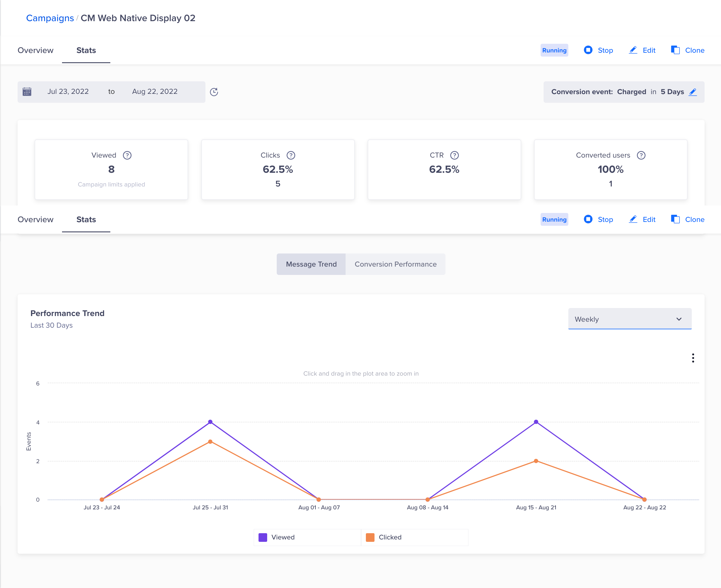Stop the running campaign
Image resolution: width=721 pixels, height=588 pixels.
(599, 50)
